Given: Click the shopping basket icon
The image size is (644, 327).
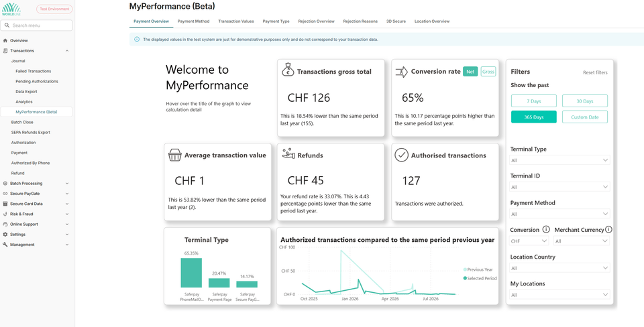Looking at the screenshot, I should 175,155.
